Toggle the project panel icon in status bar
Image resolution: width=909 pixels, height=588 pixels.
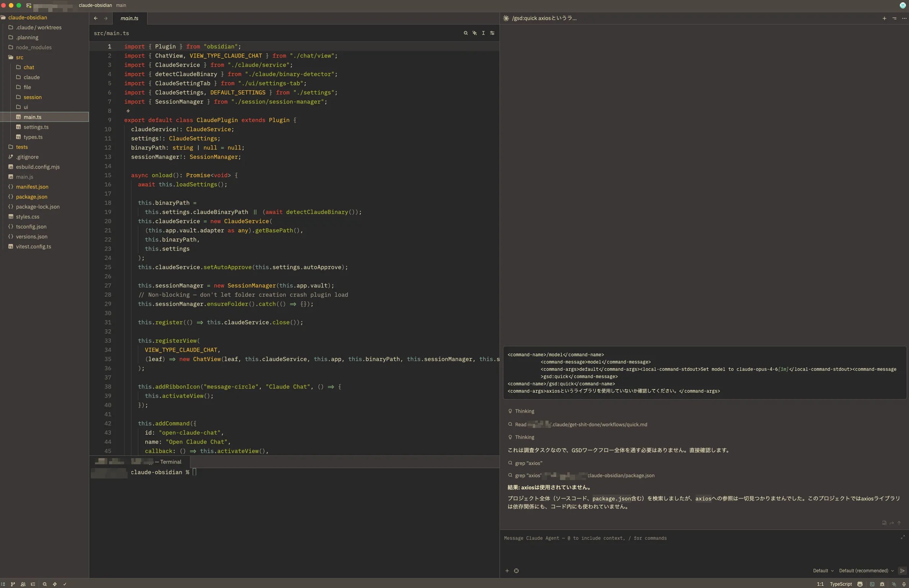click(3, 584)
